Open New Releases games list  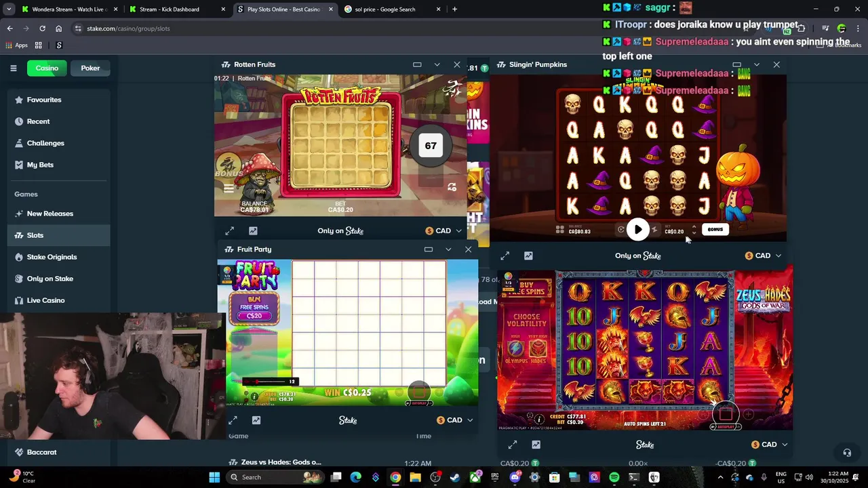coord(58,213)
